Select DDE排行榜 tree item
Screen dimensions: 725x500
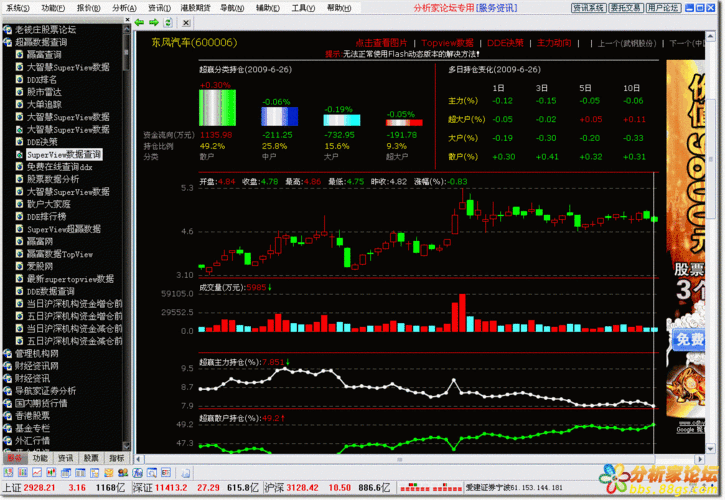coord(46,216)
